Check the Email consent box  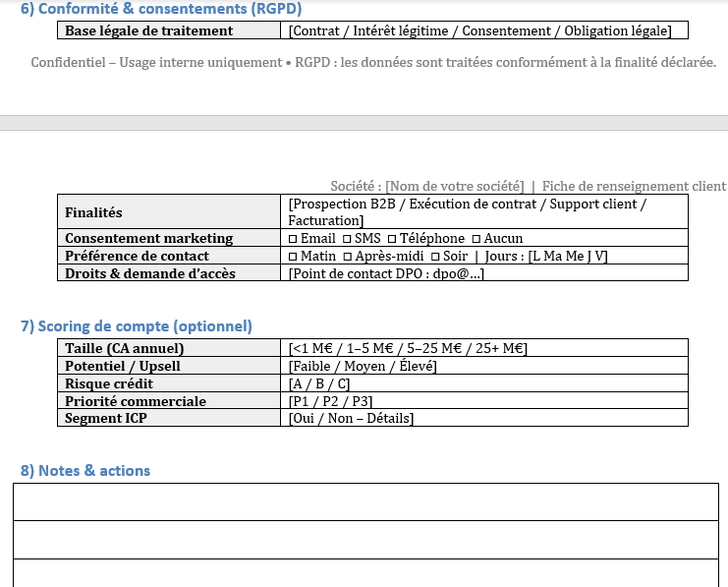(293, 239)
